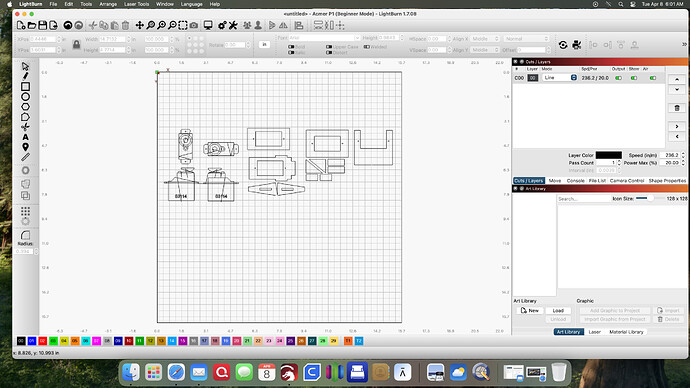Switch to the Material Library tab
Viewport: 690px width, 388px height.
[x=626, y=332]
